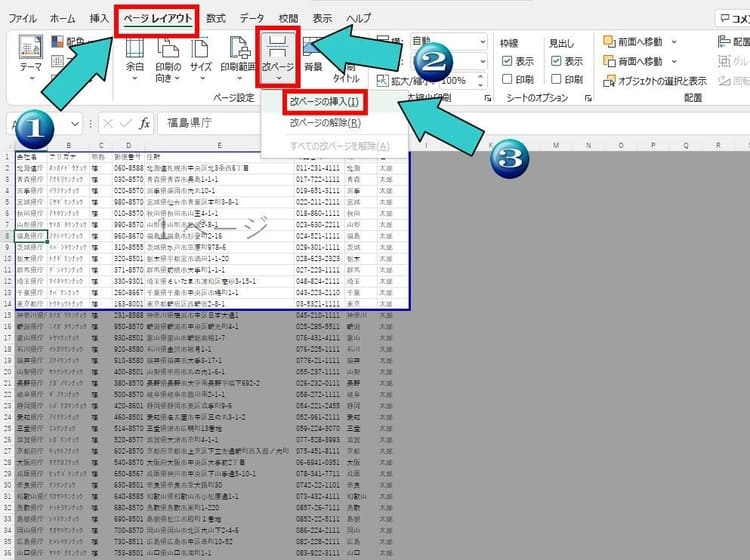The image size is (750, 560).
Task: Expand the 前面へ移動 dropdown arrow
Action: 673,42
